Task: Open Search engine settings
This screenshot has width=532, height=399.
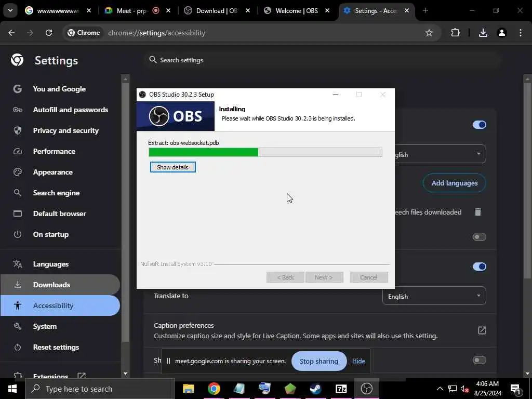Action: [56, 193]
